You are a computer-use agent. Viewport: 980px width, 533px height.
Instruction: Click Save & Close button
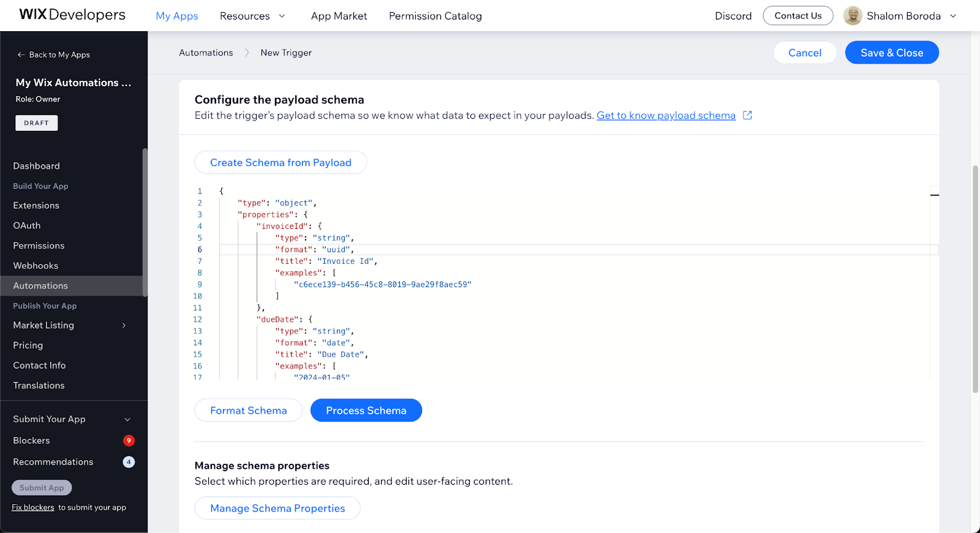[x=892, y=53]
